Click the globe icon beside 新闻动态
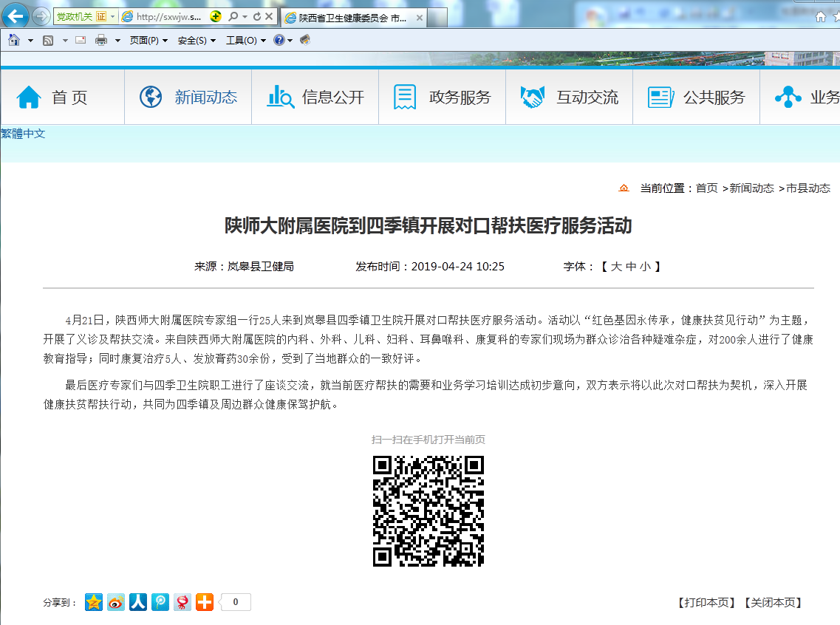The width and height of the screenshot is (840, 625). [151, 97]
